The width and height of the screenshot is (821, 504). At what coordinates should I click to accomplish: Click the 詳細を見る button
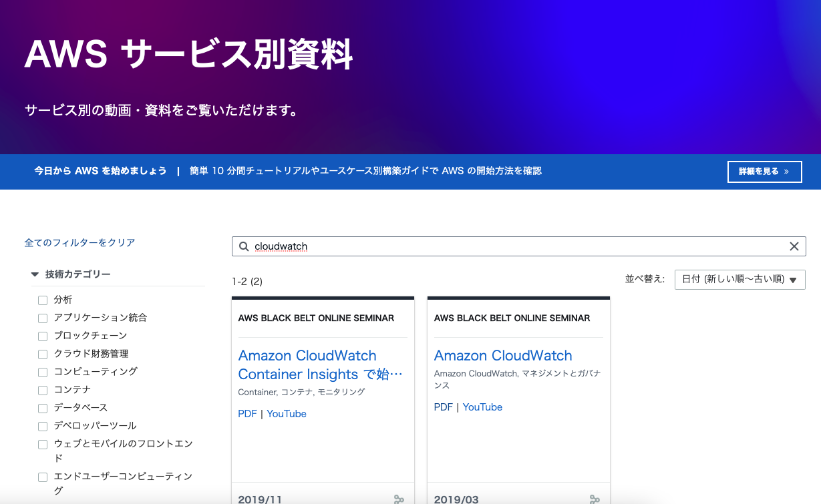[764, 172]
